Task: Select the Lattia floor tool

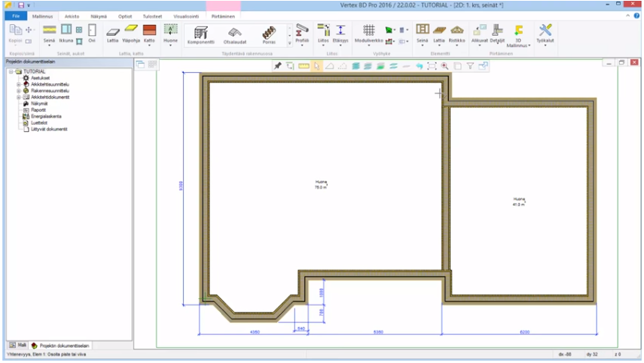Action: (113, 32)
